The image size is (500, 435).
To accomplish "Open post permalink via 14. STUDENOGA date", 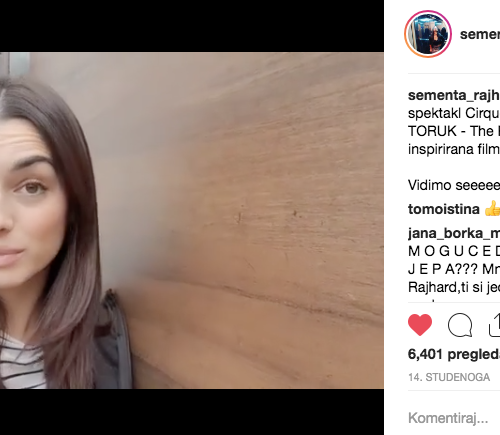I will click(449, 377).
